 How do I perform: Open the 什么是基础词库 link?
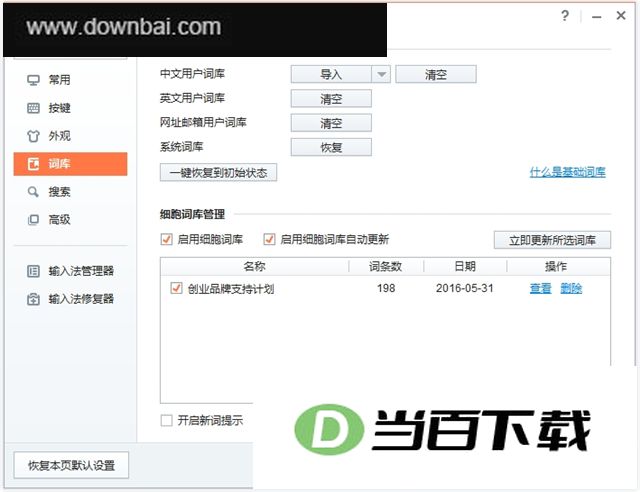(x=567, y=172)
